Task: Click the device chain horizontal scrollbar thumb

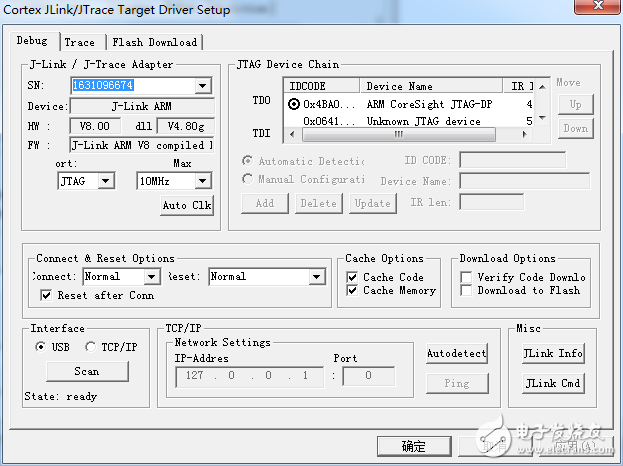Action: point(399,134)
